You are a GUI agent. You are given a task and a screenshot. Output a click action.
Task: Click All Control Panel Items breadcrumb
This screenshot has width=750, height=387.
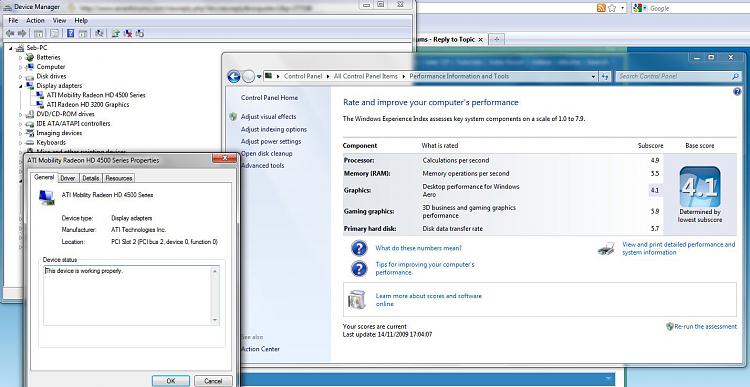coord(366,76)
